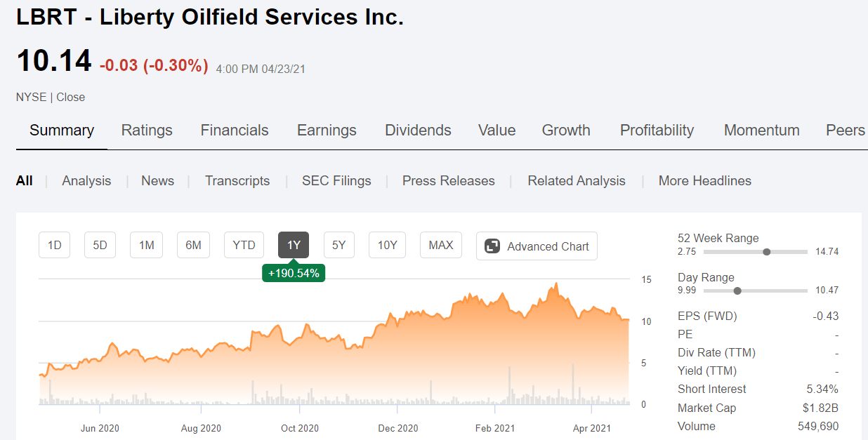Open Press Releases section
The image size is (868, 440).
pos(448,180)
